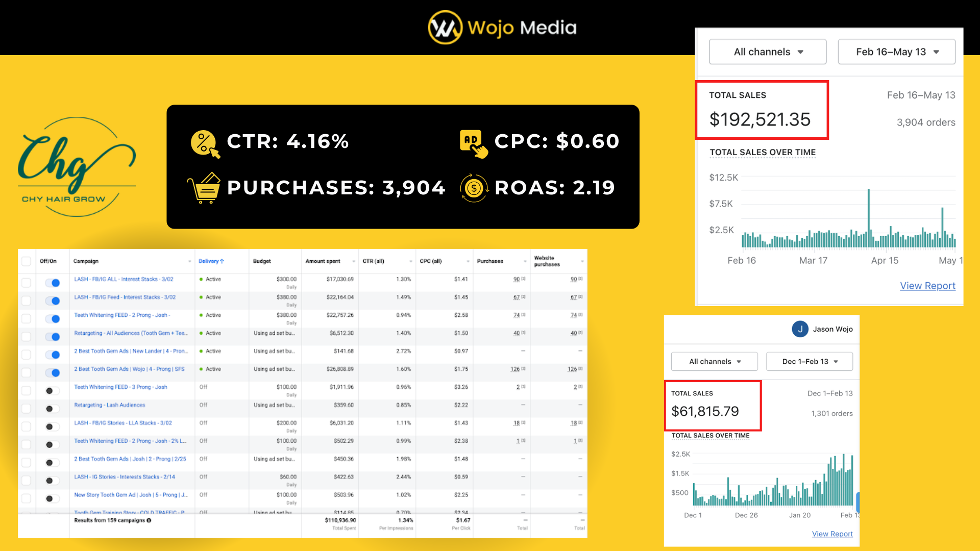Image resolution: width=980 pixels, height=551 pixels.
Task: Expand the Dec 1–Feb 13 date dropdown
Action: 810,361
